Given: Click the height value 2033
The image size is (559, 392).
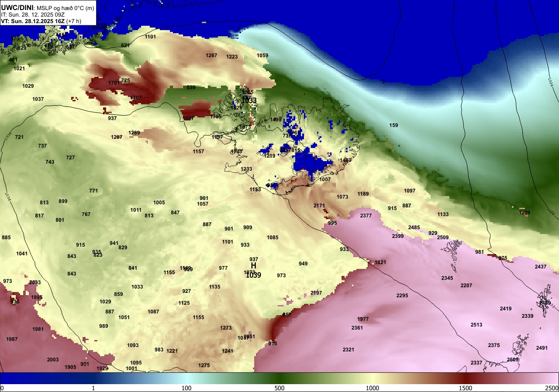Looking at the screenshot, I should [x=35, y=282].
